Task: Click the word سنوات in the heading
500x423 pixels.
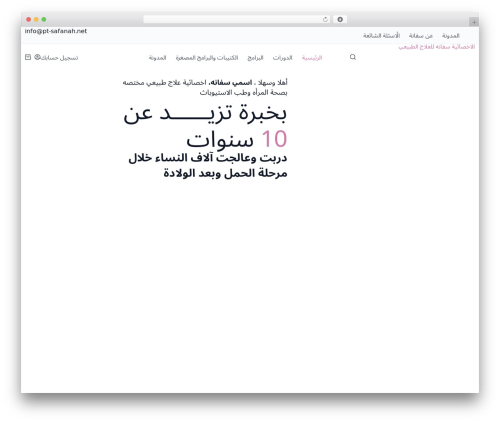Action: tap(220, 139)
